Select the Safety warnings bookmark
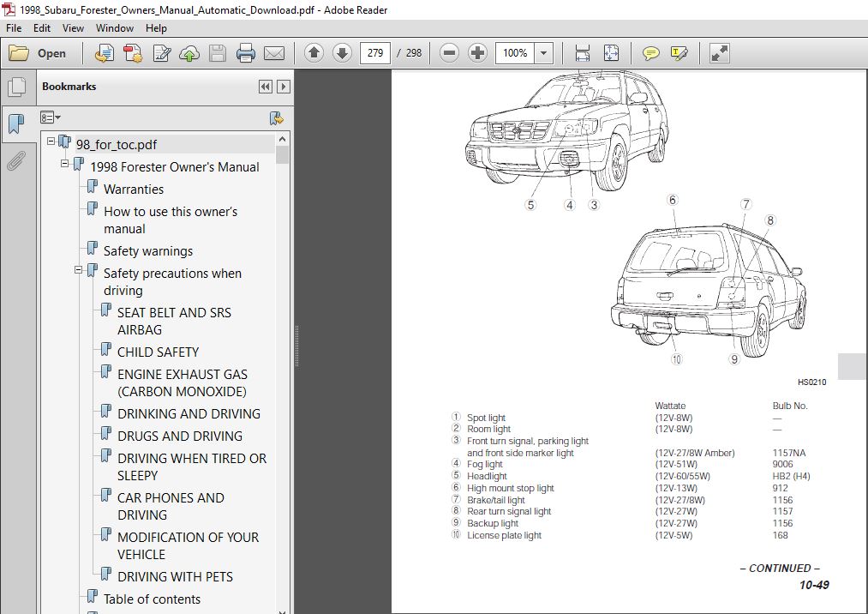The width and height of the screenshot is (868, 614). 148,251
